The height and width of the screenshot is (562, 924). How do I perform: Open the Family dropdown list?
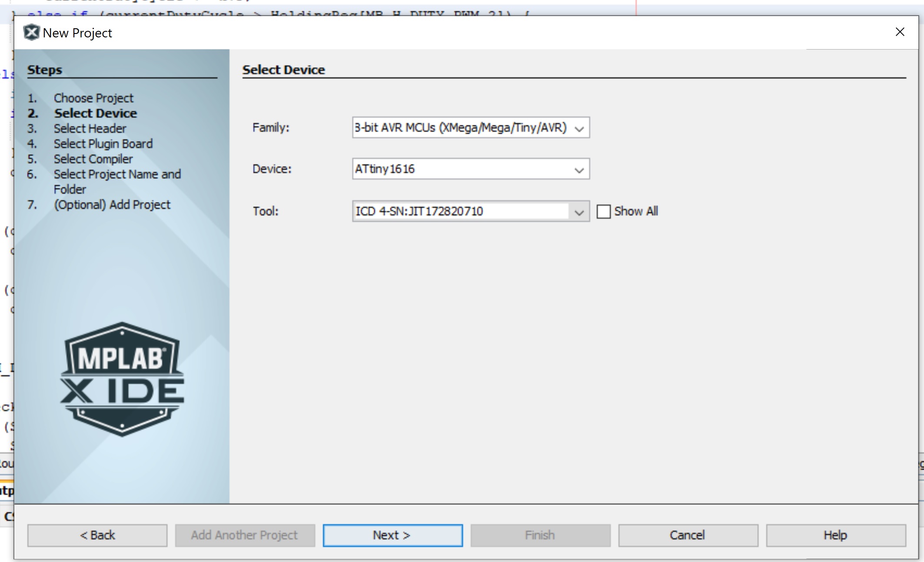[579, 128]
